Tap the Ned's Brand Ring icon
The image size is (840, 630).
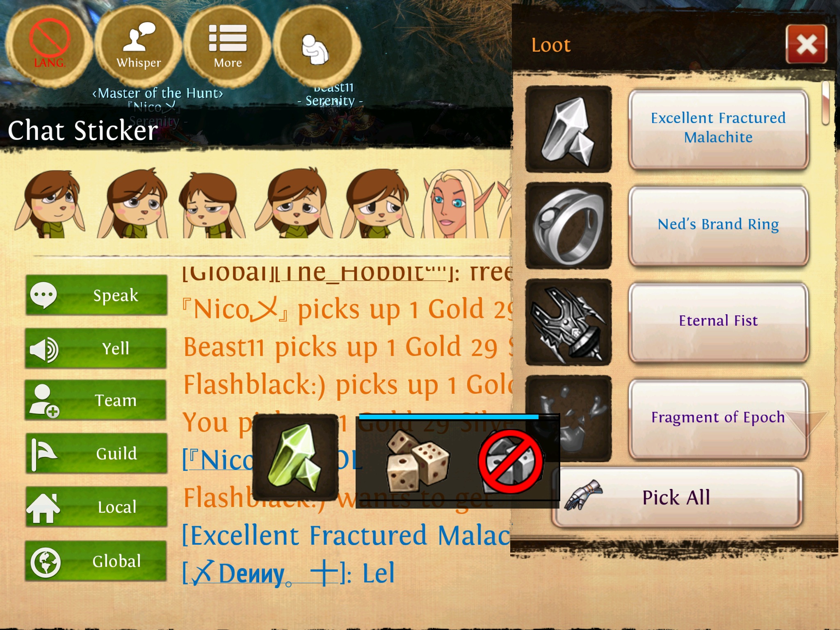click(x=568, y=226)
